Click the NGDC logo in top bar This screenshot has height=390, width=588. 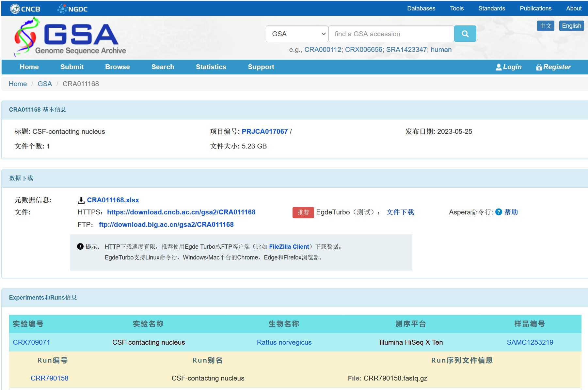coord(72,9)
